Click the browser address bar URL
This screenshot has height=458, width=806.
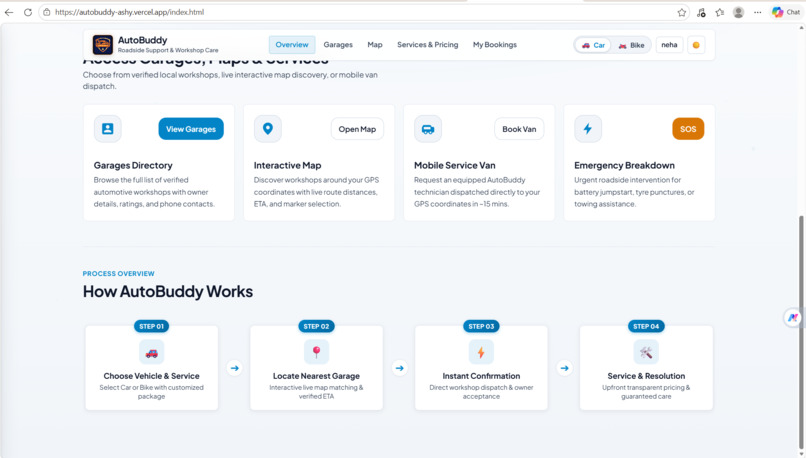click(130, 12)
